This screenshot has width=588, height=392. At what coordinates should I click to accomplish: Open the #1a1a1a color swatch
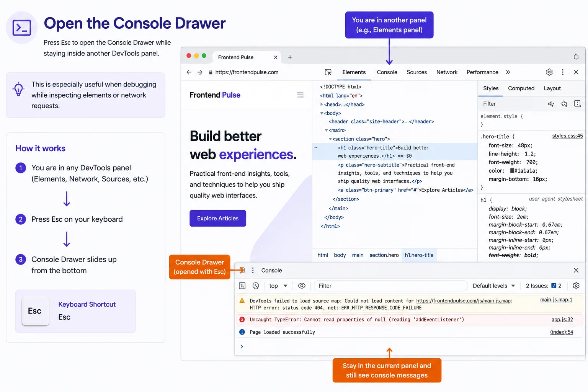coord(512,171)
